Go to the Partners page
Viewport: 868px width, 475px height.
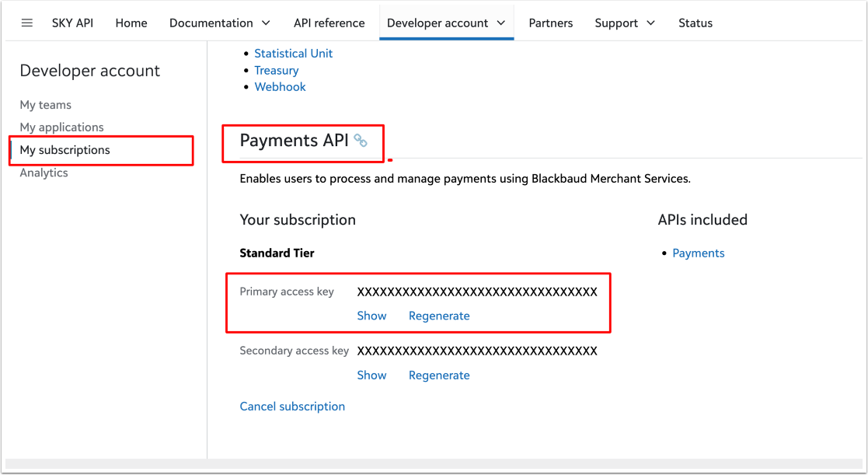click(x=550, y=23)
